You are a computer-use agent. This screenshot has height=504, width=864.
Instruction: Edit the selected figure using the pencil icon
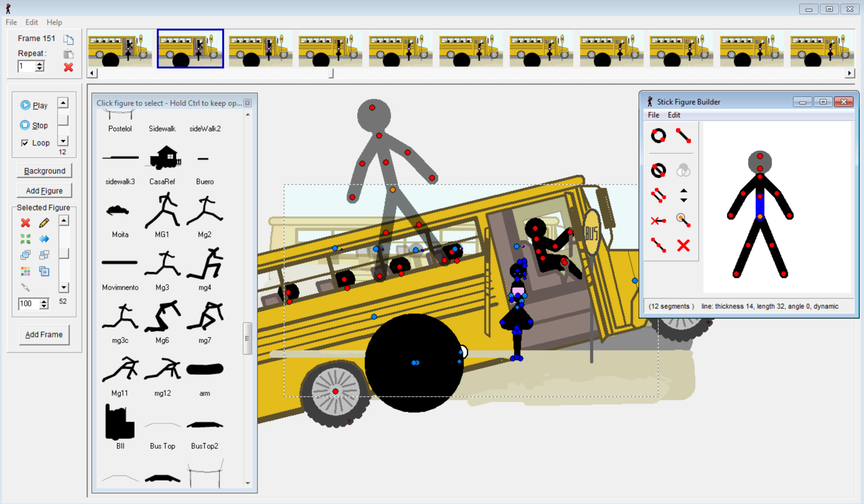(44, 223)
